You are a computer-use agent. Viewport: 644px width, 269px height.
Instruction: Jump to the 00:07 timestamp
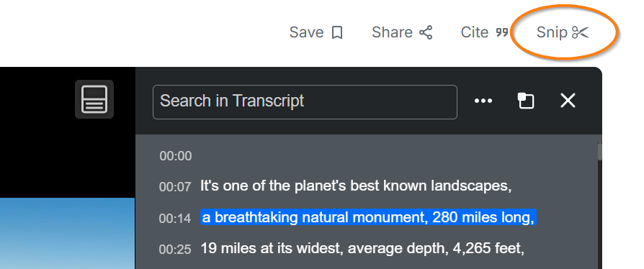coord(175,187)
